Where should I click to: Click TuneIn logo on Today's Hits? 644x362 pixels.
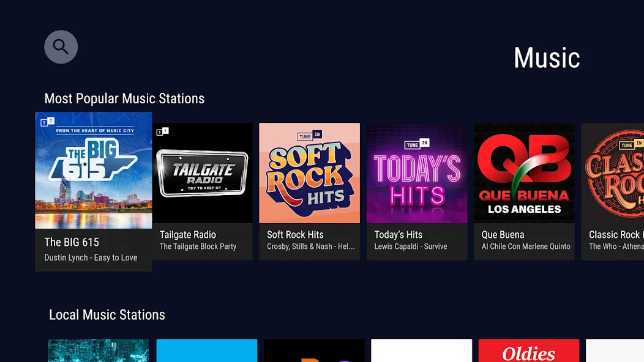pos(417,144)
